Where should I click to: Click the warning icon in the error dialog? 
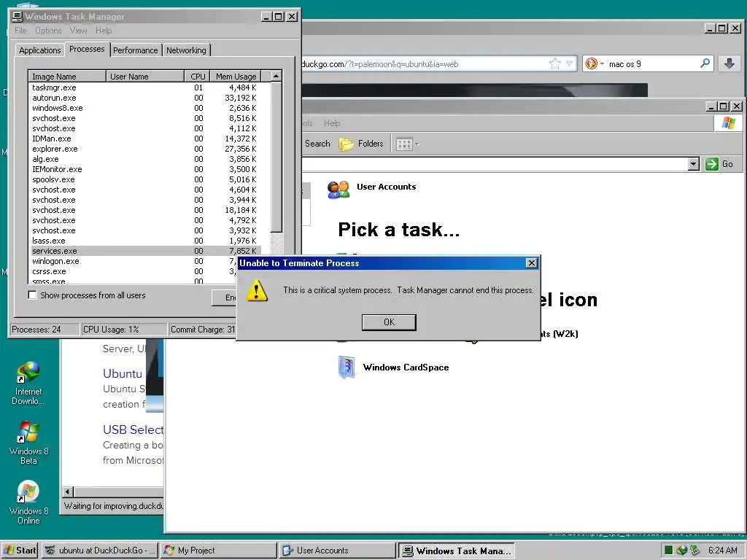click(x=257, y=290)
